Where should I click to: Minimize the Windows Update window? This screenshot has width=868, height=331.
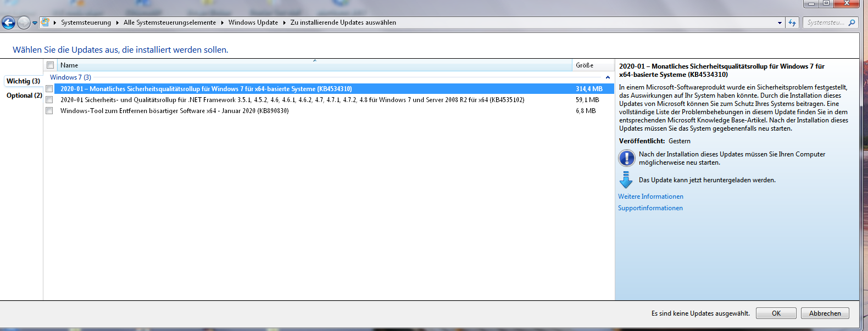[811, 3]
